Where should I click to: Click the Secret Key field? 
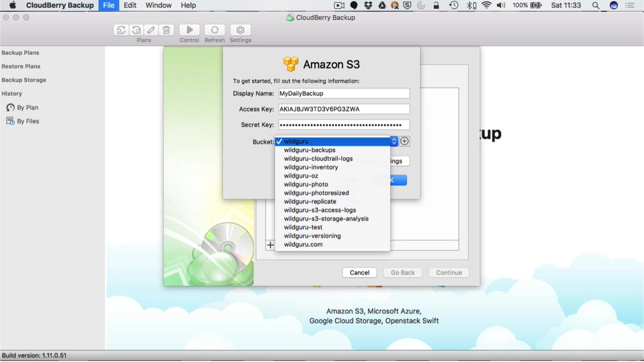(344, 125)
